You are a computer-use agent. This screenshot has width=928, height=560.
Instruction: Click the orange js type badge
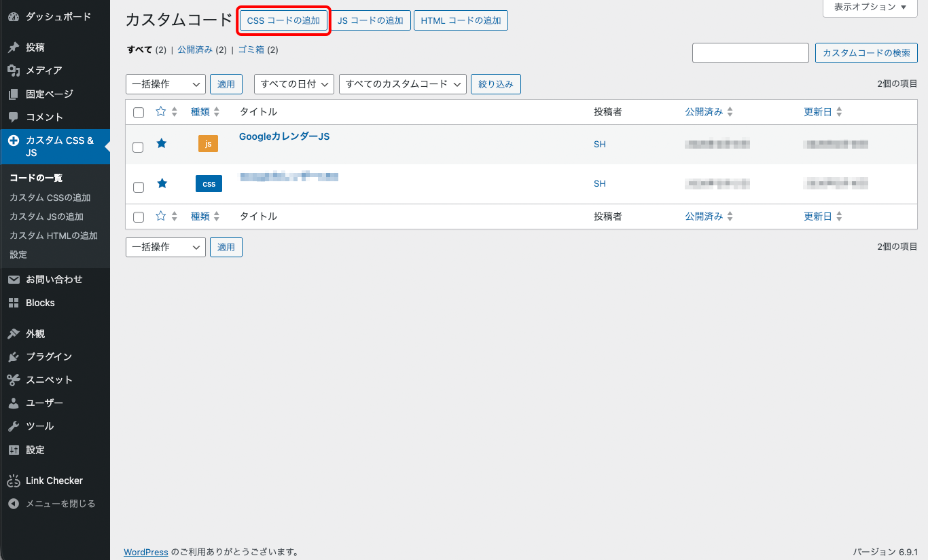(x=208, y=144)
